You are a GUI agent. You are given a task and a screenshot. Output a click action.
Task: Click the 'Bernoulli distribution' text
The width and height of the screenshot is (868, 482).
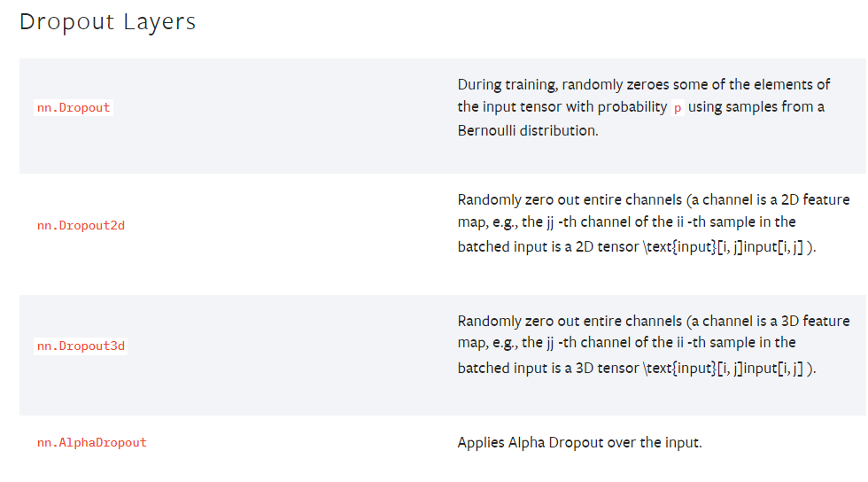(526, 130)
